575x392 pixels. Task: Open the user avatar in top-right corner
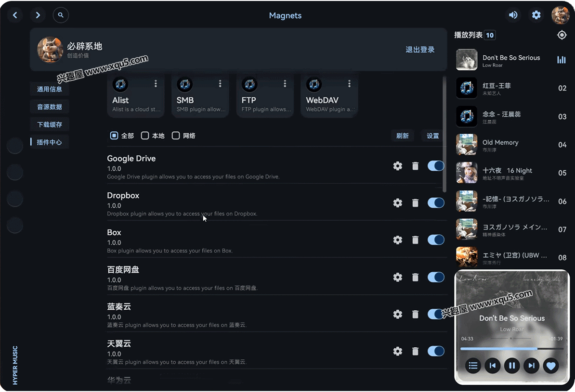click(x=560, y=15)
